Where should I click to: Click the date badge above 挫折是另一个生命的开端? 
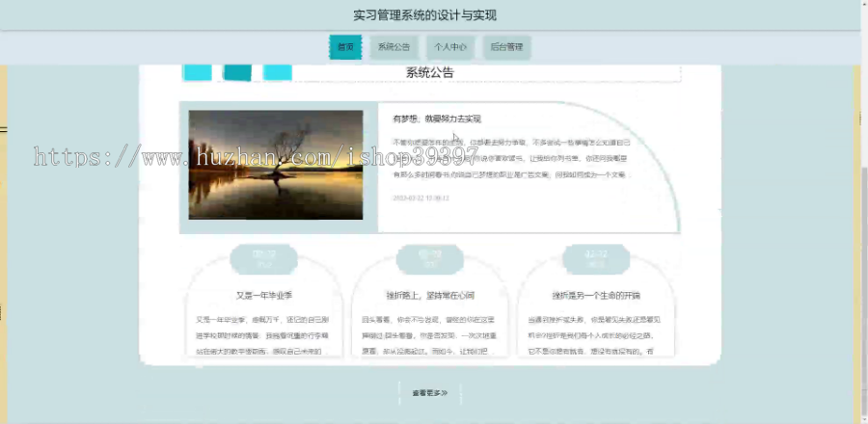[596, 259]
